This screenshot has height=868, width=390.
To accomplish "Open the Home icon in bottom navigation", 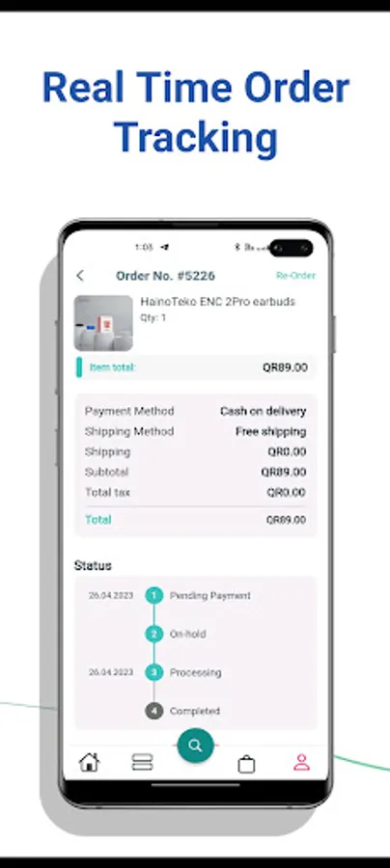I will tap(89, 763).
